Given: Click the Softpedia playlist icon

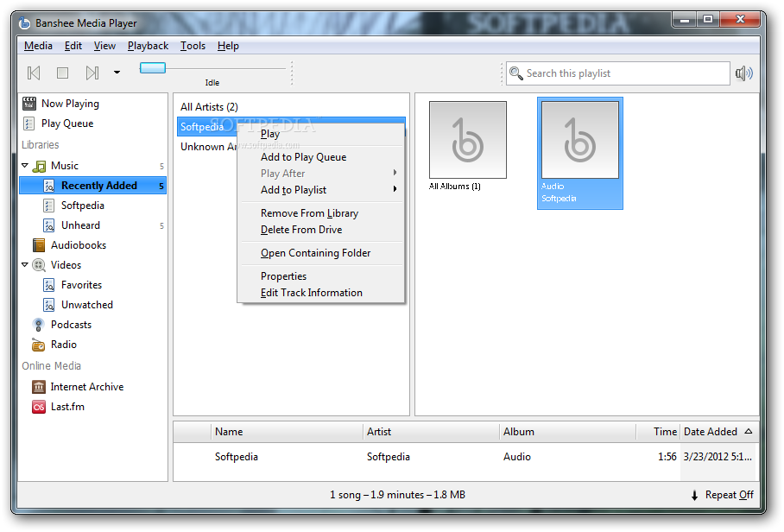Looking at the screenshot, I should click(48, 206).
